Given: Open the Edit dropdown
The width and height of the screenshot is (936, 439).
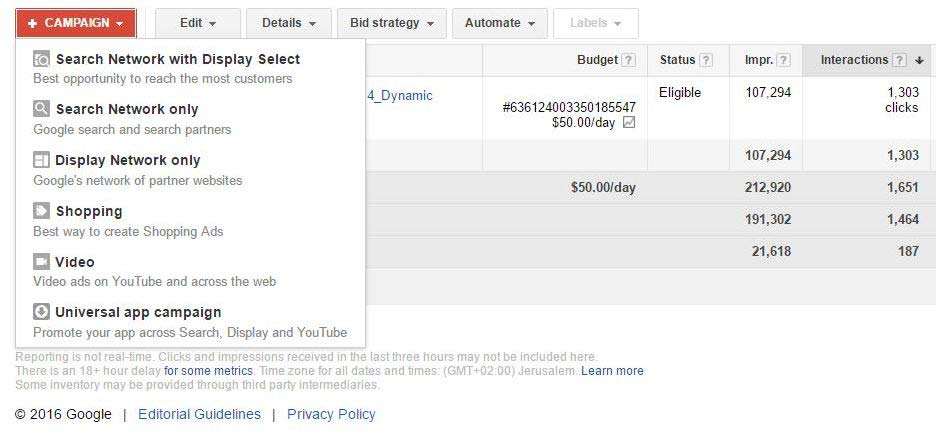Looking at the screenshot, I should click(198, 23).
